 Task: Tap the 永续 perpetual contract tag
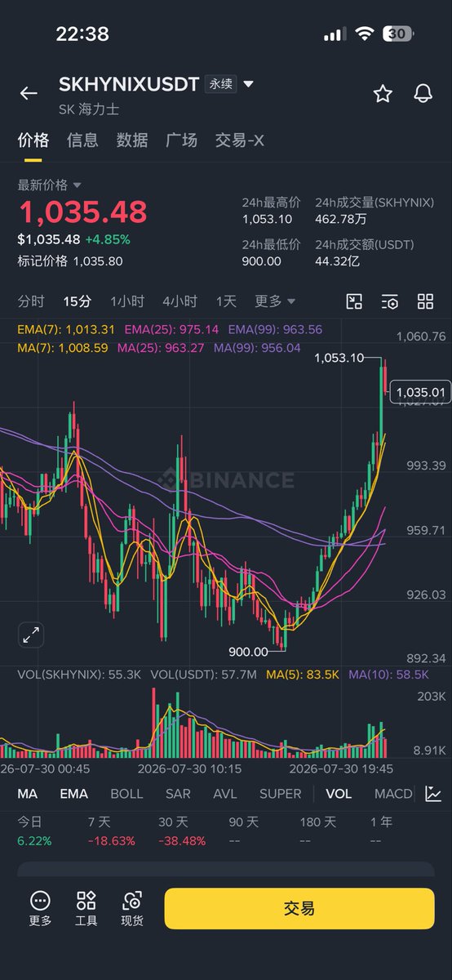tap(222, 84)
